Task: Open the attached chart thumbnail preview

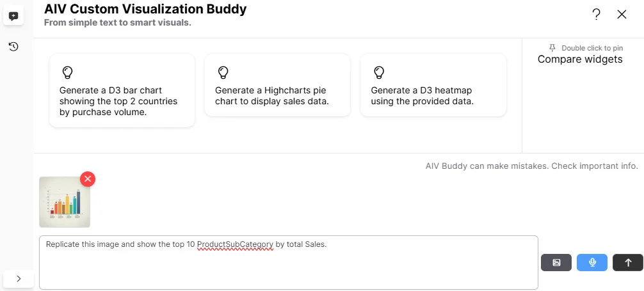Action: (x=64, y=202)
